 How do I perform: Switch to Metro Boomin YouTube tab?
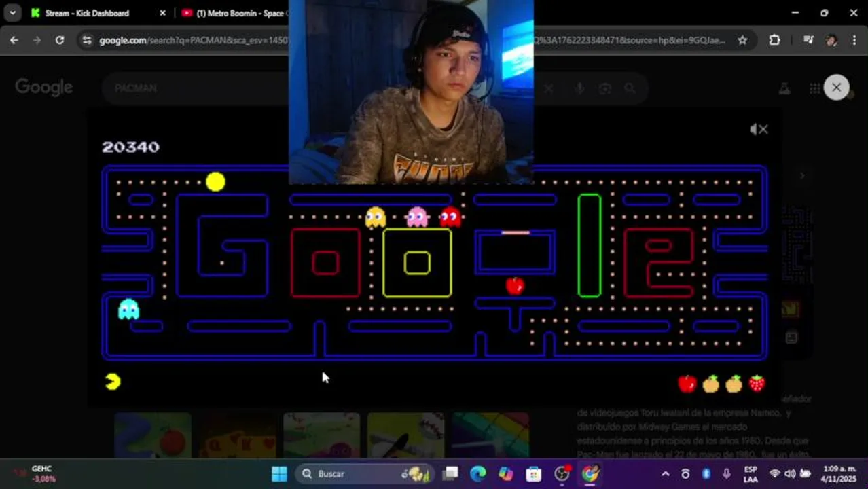pyautogui.click(x=233, y=13)
